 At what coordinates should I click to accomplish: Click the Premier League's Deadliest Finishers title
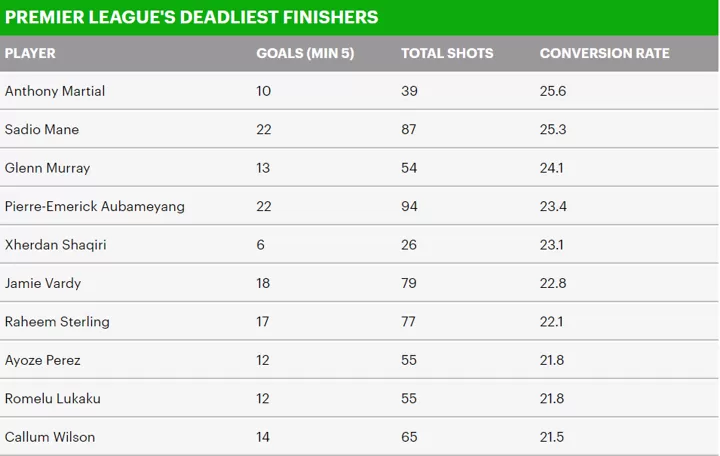191,17
